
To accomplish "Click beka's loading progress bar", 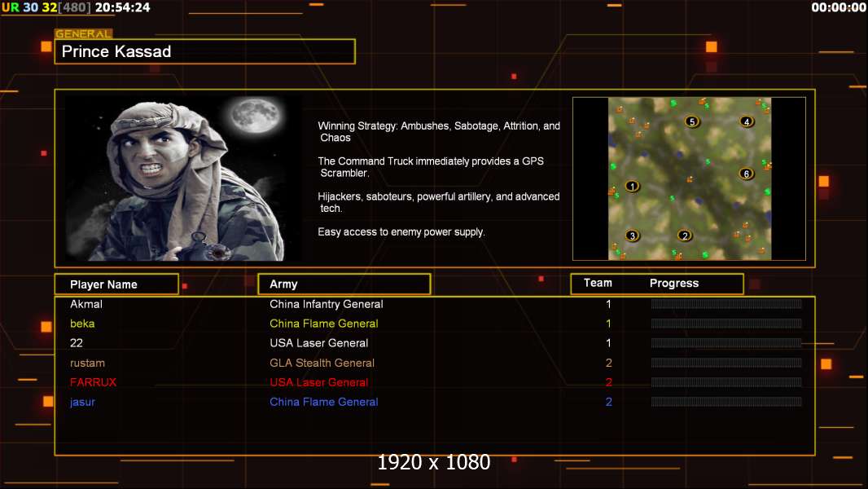I will (x=726, y=324).
